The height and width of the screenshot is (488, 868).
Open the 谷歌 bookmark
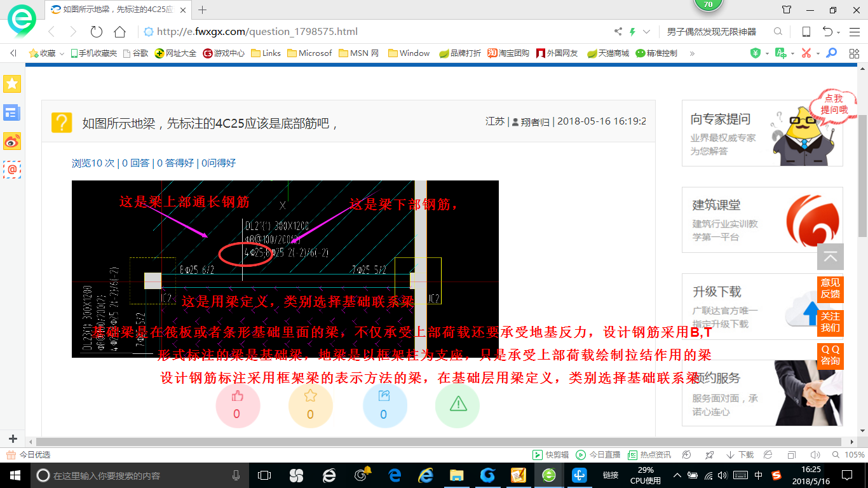coord(135,53)
